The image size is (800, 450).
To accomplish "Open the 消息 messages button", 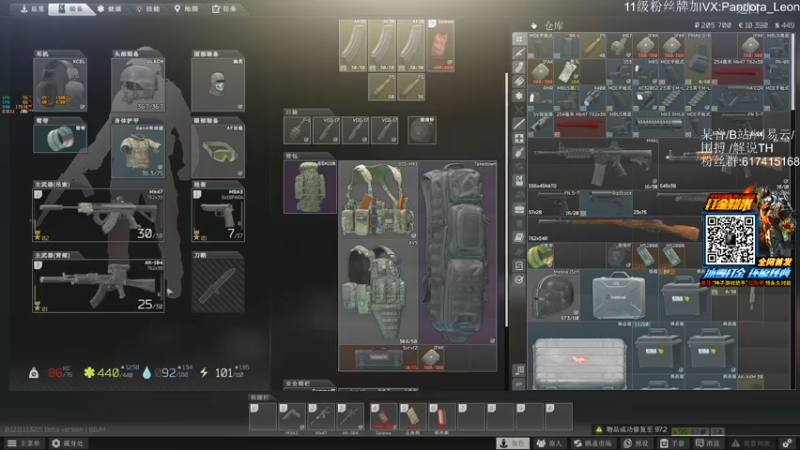I will tap(707, 443).
